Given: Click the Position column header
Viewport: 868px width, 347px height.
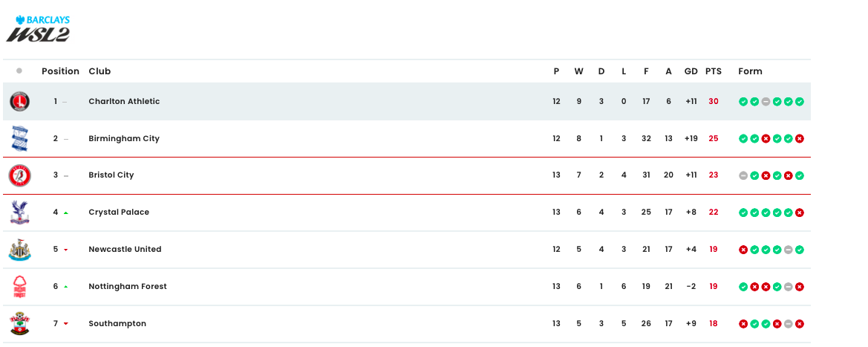Looking at the screenshot, I should point(60,71).
